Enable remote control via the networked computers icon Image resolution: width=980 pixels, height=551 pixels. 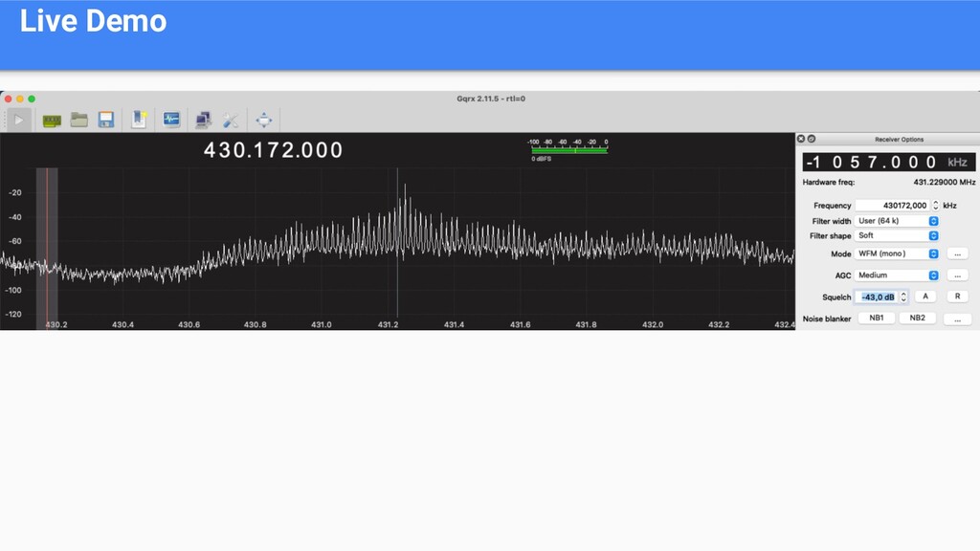(203, 120)
